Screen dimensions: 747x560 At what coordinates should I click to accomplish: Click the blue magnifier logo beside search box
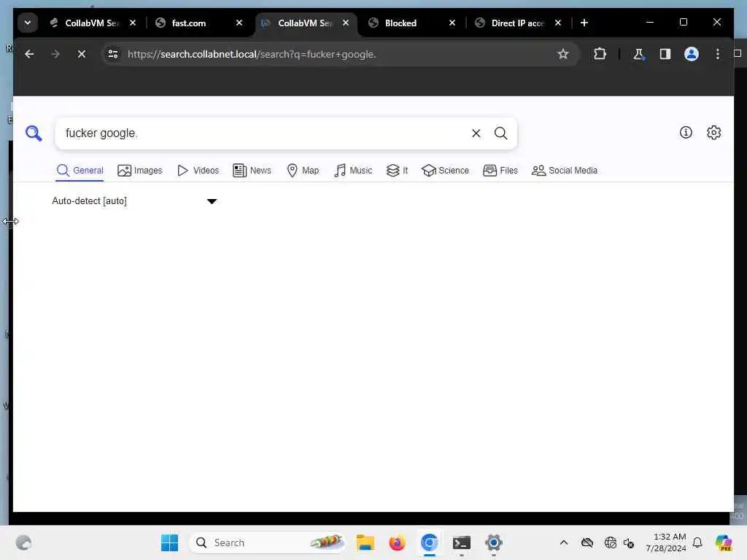coord(34,133)
